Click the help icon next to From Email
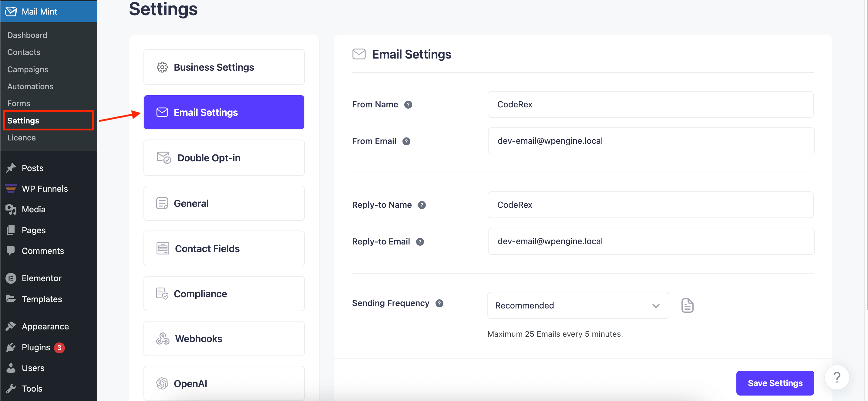The image size is (868, 401). coord(406,142)
